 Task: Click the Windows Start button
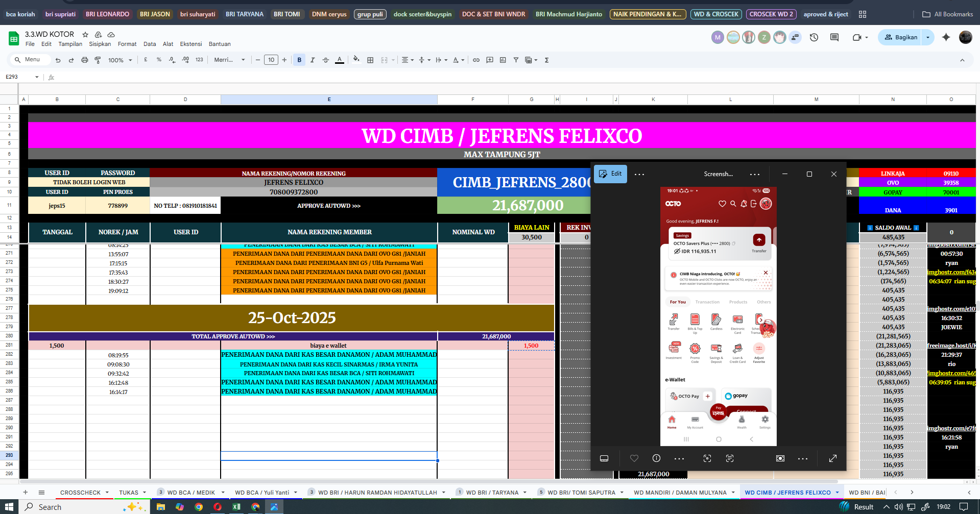click(9, 507)
